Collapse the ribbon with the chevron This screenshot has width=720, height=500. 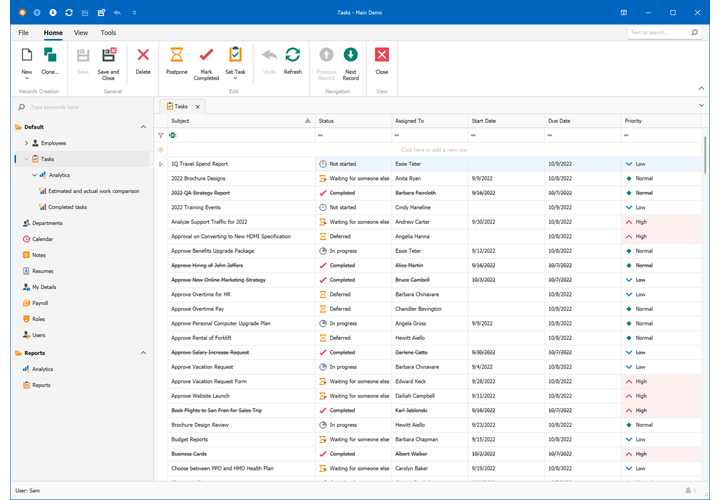point(700,88)
